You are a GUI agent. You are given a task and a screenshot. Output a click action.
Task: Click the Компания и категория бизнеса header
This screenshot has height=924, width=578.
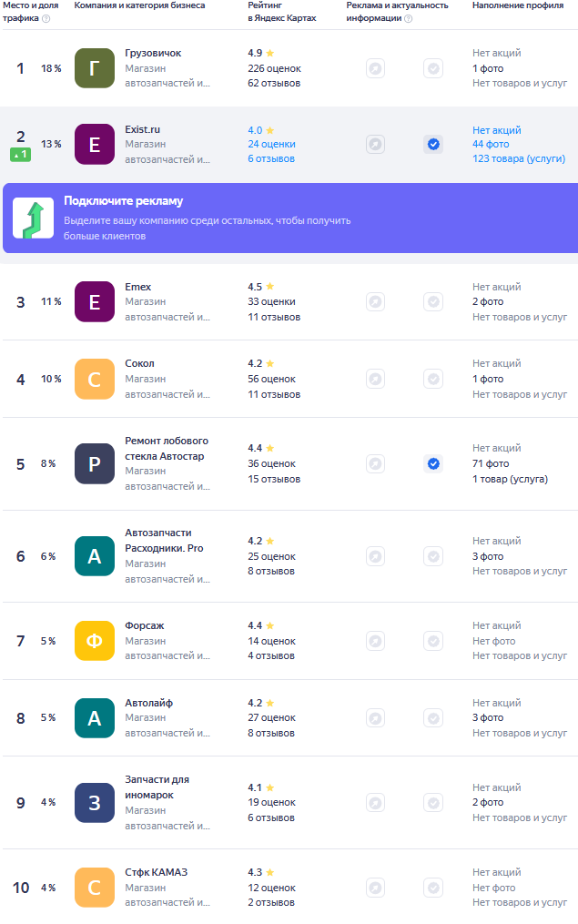tap(139, 5)
